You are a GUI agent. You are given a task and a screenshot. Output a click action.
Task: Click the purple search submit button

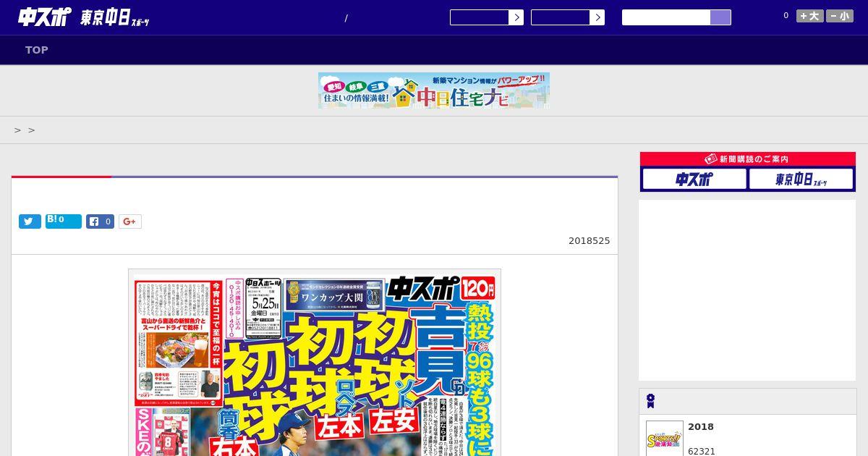coord(720,17)
